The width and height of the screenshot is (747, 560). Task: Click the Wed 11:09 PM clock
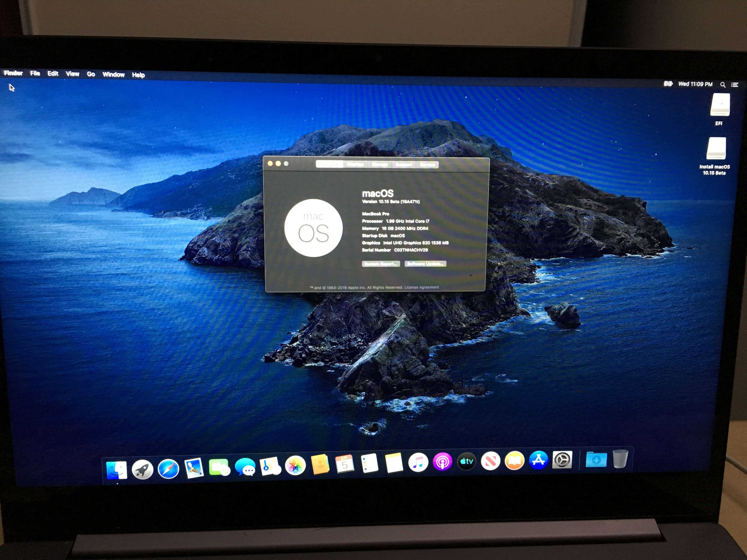click(695, 84)
